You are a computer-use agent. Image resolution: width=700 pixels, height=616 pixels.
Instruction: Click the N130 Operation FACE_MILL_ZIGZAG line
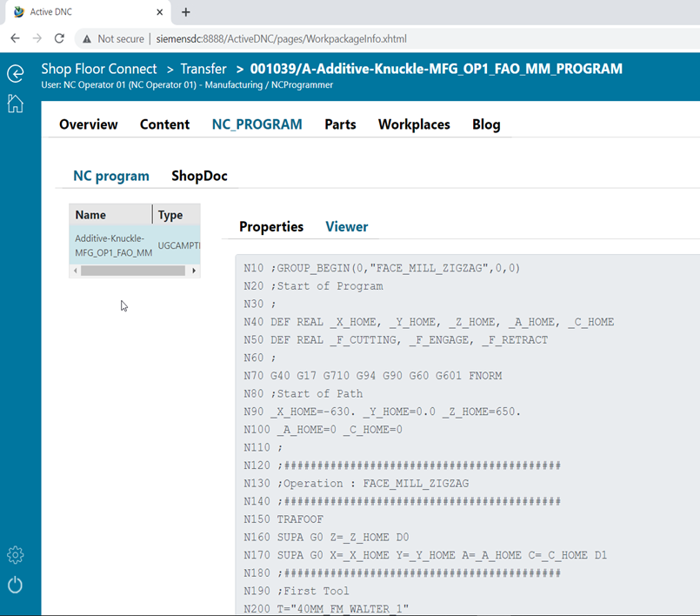(x=356, y=484)
